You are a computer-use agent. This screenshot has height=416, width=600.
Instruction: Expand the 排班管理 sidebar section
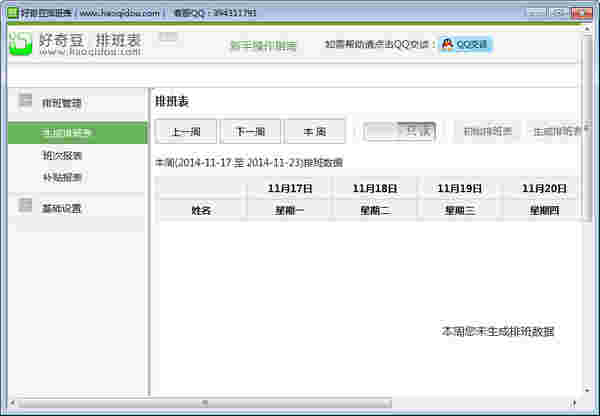78,103
